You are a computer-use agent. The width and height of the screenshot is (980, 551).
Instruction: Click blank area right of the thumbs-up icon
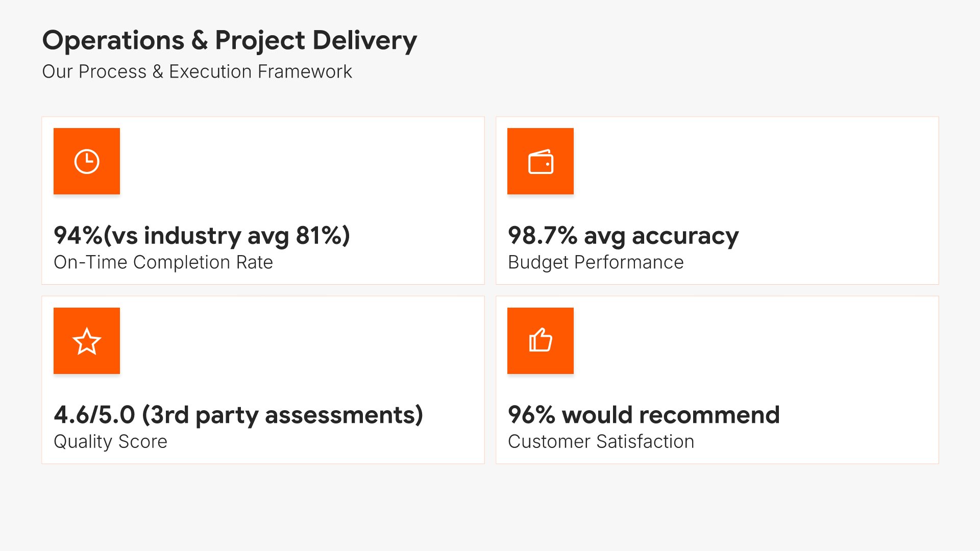click(755, 341)
